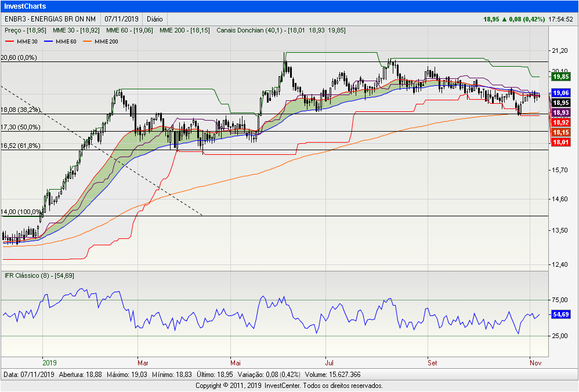
Task: Click the blue 19,06 price tag
Action: tap(560, 93)
